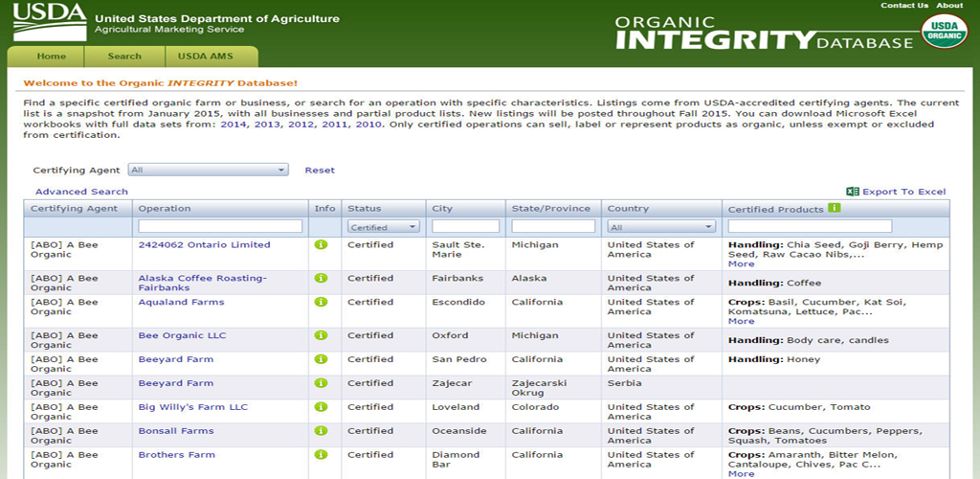
Task: Focus the Certified Products filter input
Action: click(810, 226)
